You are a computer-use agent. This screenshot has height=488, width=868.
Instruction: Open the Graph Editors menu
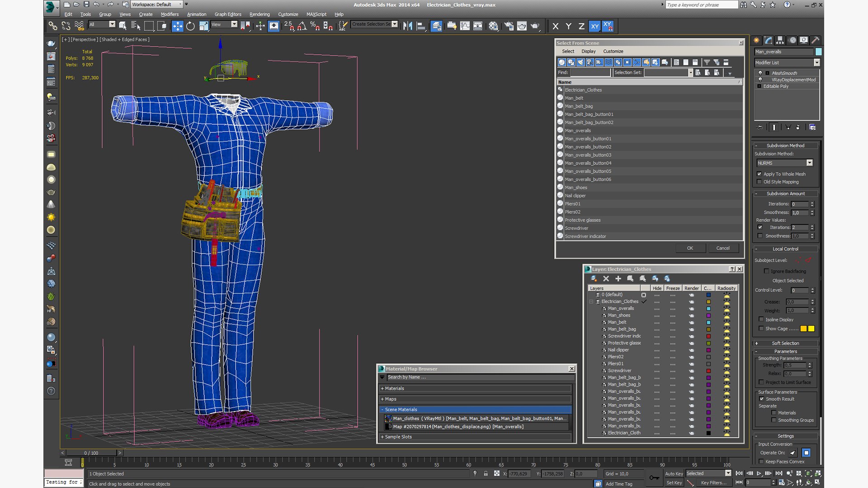pos(228,14)
